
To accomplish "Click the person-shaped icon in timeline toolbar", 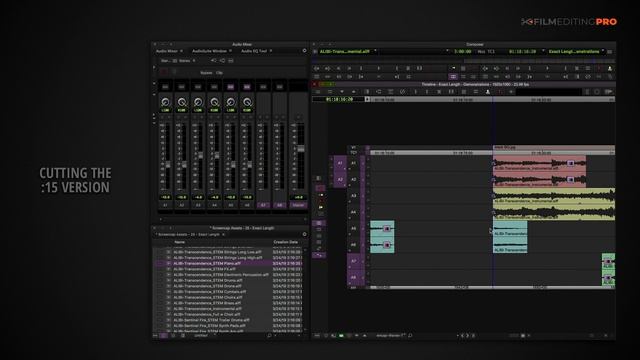I will click(487, 92).
